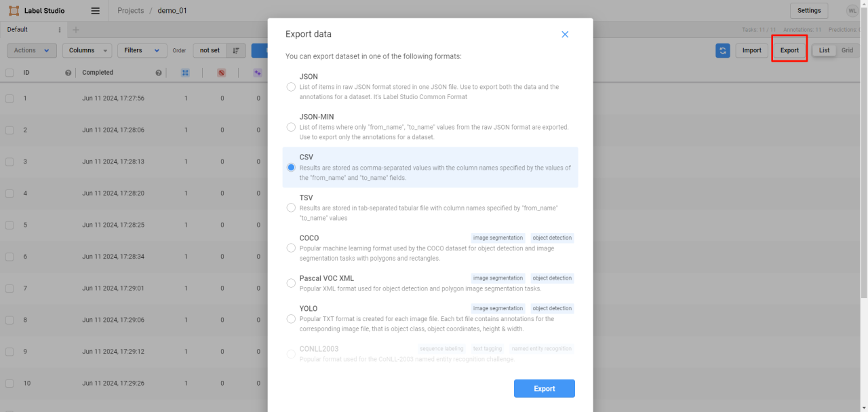Image resolution: width=868 pixels, height=412 pixels.
Task: Open project Settings
Action: (809, 11)
